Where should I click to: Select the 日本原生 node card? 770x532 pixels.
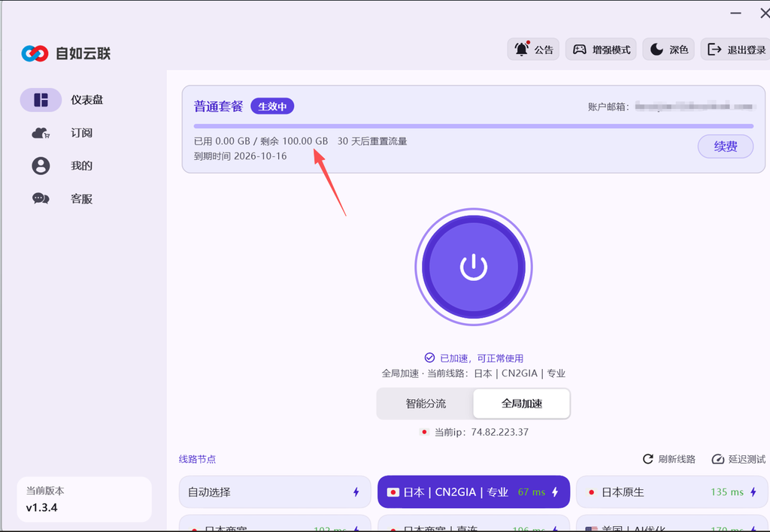(x=673, y=491)
